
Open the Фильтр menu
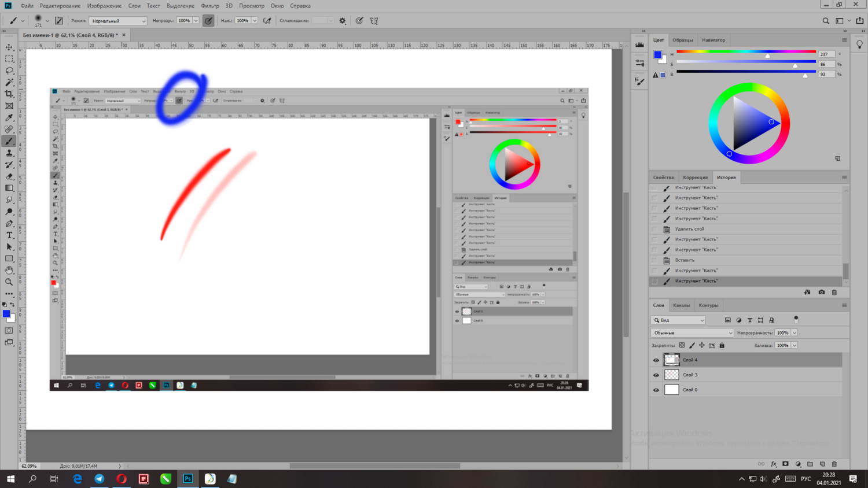pos(210,6)
